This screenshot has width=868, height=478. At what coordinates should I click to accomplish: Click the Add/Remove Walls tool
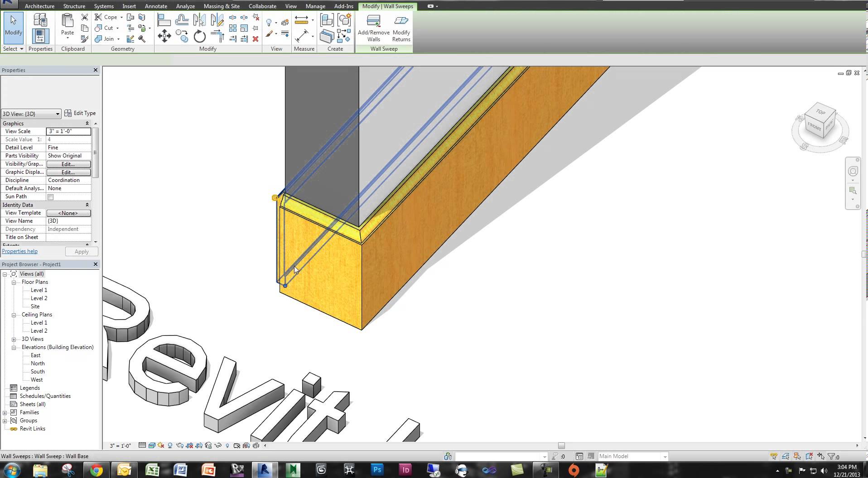(373, 26)
